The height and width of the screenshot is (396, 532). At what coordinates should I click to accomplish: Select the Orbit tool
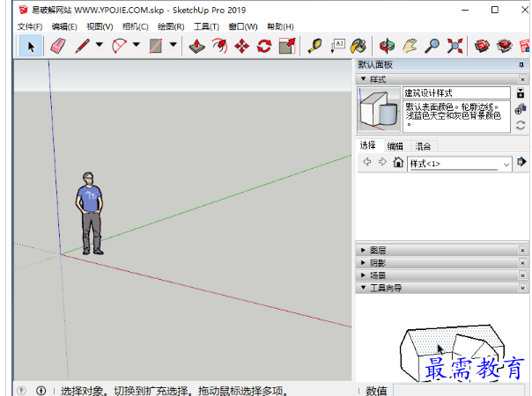point(388,46)
